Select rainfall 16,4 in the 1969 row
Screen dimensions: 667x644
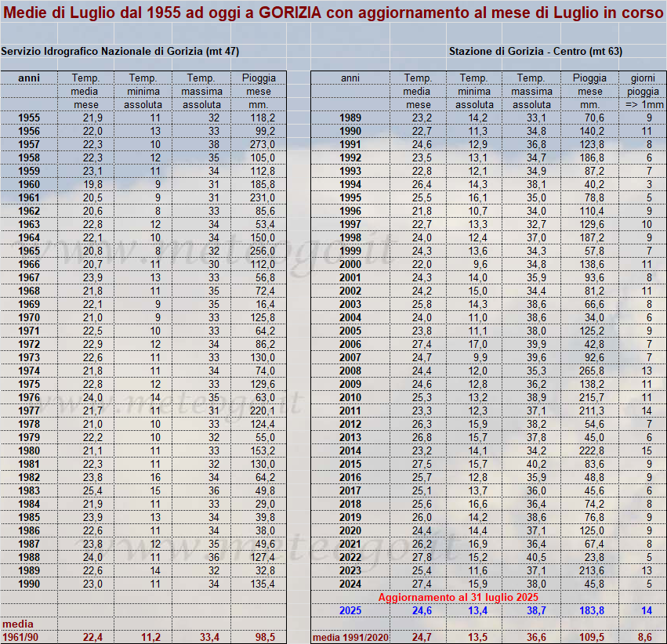[266, 304]
